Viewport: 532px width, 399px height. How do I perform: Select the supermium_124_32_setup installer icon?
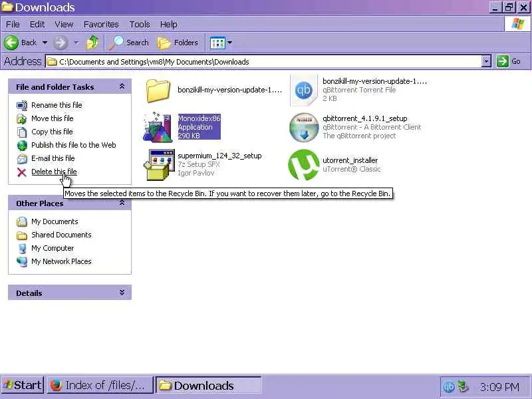pos(159,164)
